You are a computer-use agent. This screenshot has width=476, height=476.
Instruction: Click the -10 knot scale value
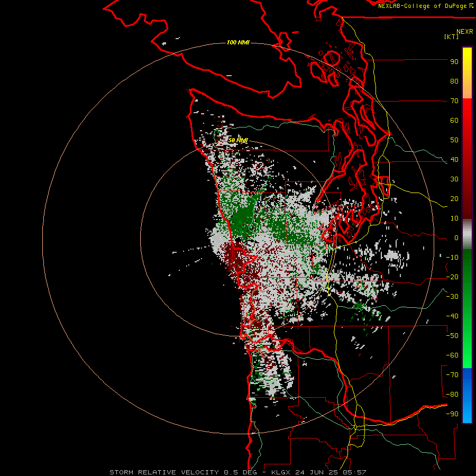(452, 258)
